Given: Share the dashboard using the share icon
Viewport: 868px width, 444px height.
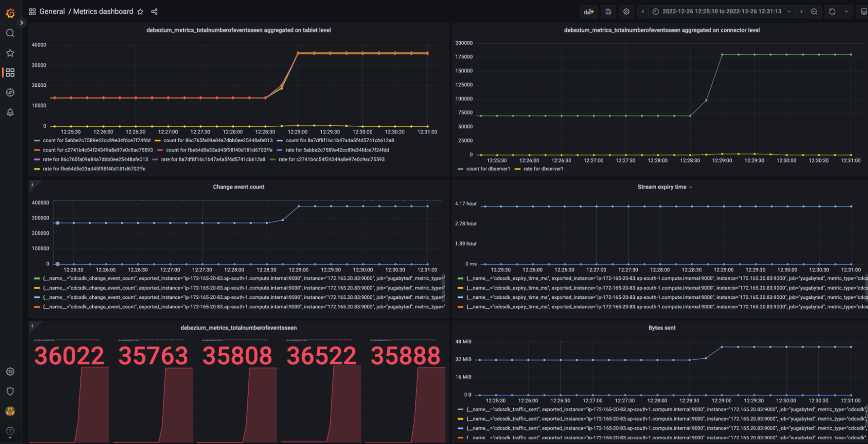Looking at the screenshot, I should click(154, 11).
